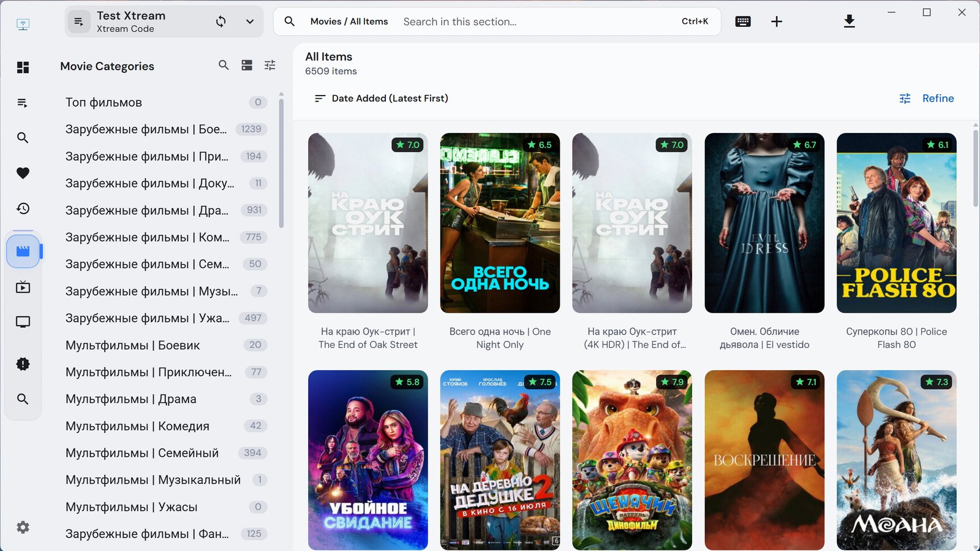The width and height of the screenshot is (980, 551).
Task: Click sidebar search icon below the alert badge
Action: [x=23, y=399]
